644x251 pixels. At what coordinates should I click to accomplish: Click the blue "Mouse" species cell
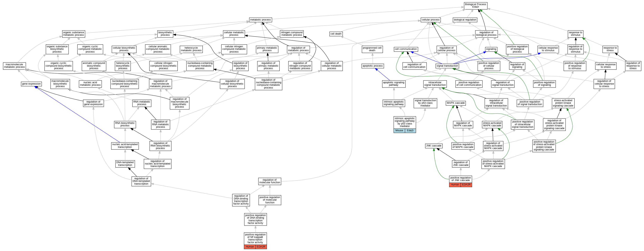399,131
